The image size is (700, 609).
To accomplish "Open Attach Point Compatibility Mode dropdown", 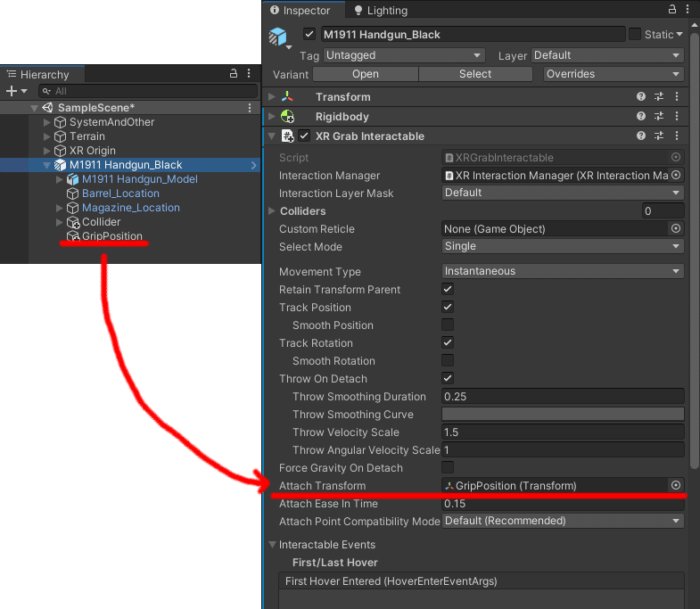I will click(x=563, y=521).
